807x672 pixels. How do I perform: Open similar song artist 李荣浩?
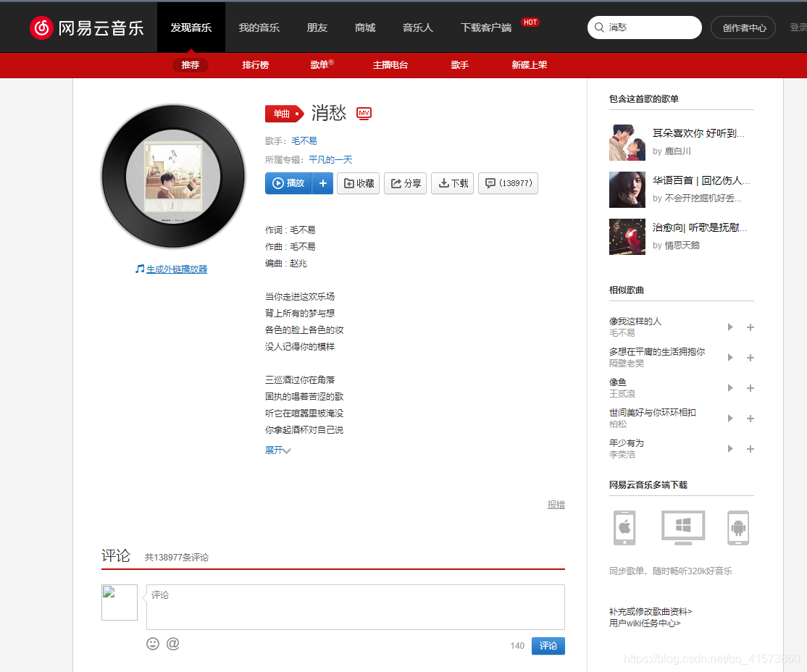622,454
